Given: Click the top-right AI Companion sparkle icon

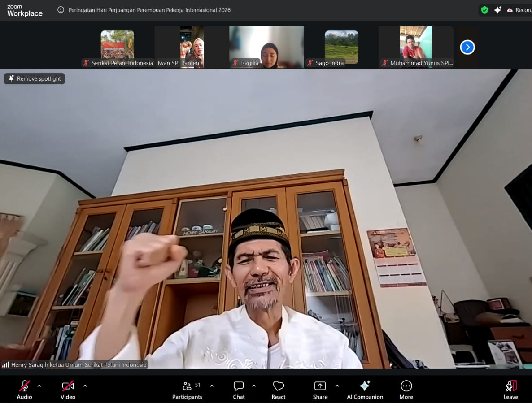Looking at the screenshot, I should pos(497,10).
